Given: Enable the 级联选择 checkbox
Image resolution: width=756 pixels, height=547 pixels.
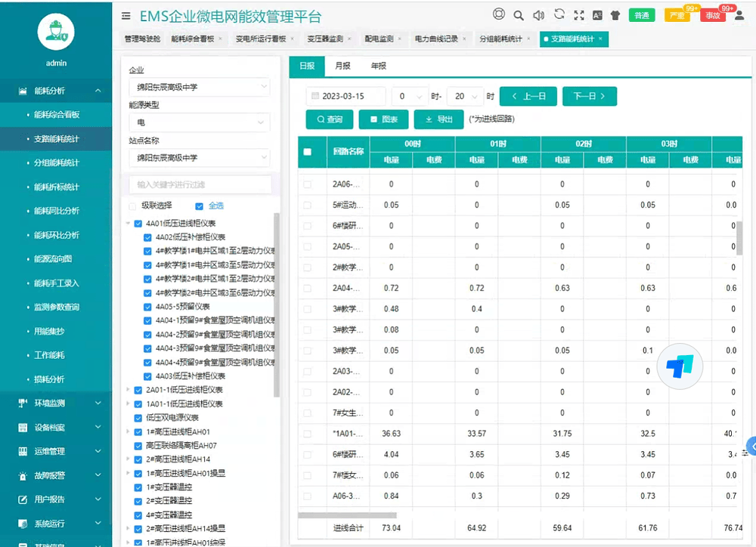Looking at the screenshot, I should tap(133, 206).
